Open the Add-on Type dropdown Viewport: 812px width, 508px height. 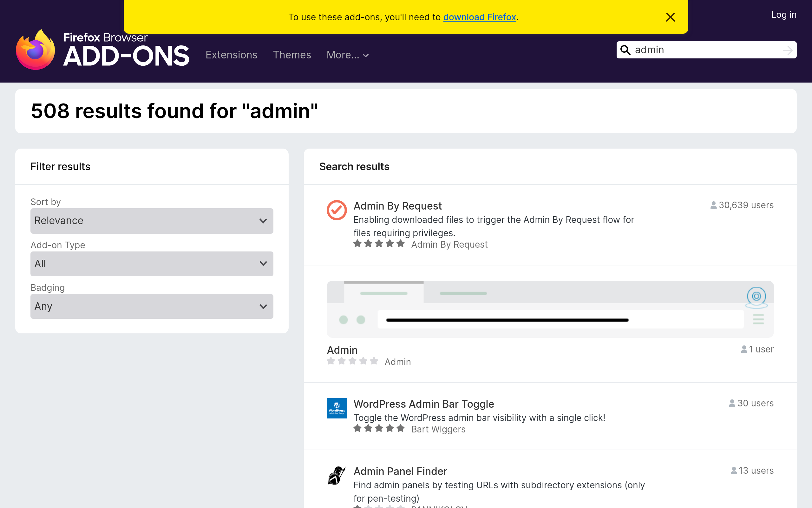(152, 264)
